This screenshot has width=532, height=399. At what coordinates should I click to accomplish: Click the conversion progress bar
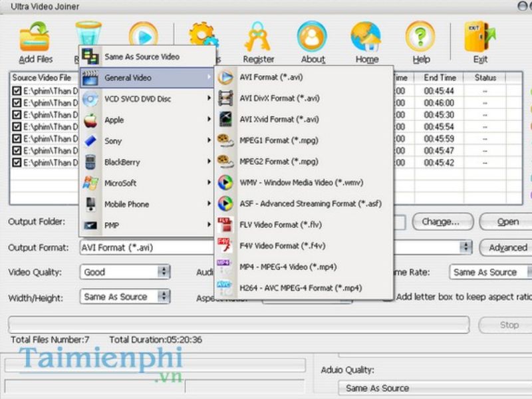coord(239,325)
